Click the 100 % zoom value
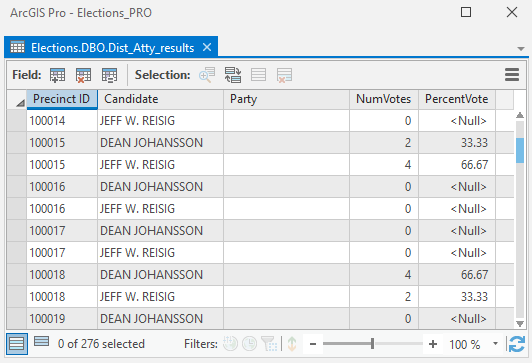The height and width of the screenshot is (363, 532). tap(465, 345)
